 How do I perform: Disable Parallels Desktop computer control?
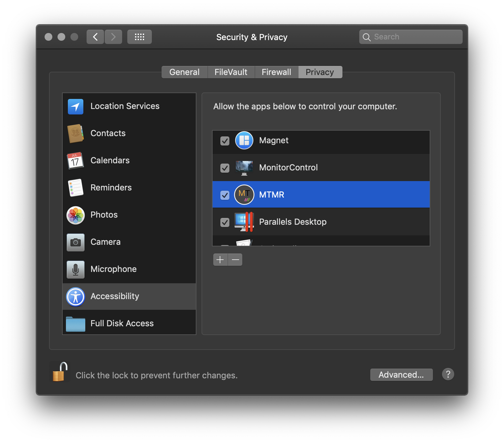[225, 222]
